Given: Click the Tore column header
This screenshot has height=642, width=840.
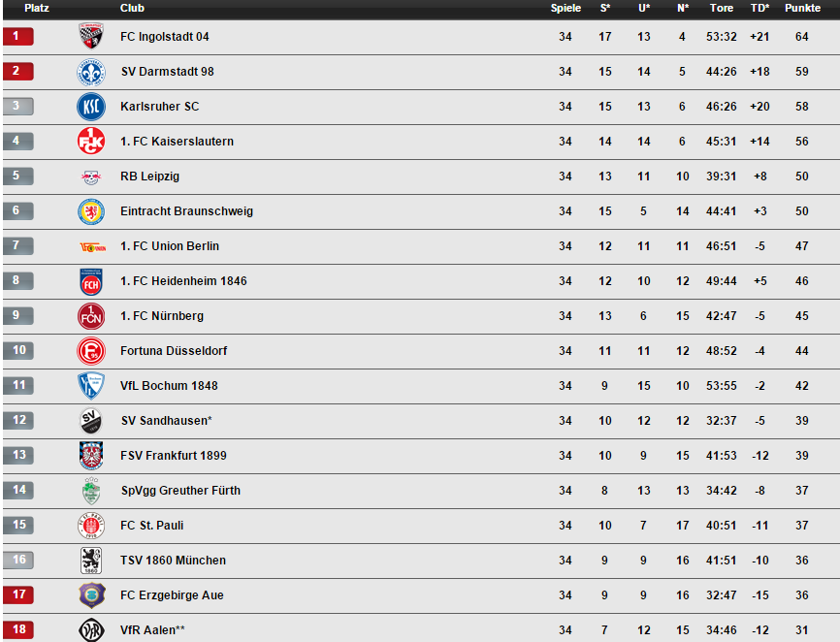Looking at the screenshot, I should click(721, 8).
